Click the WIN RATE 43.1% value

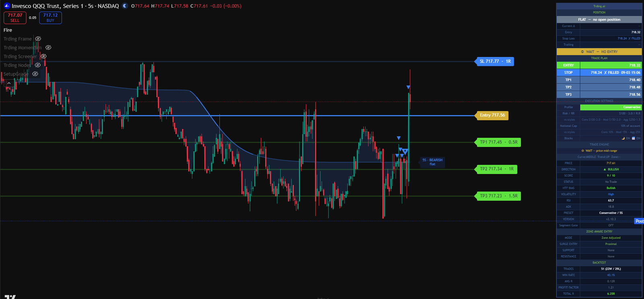[611, 275]
